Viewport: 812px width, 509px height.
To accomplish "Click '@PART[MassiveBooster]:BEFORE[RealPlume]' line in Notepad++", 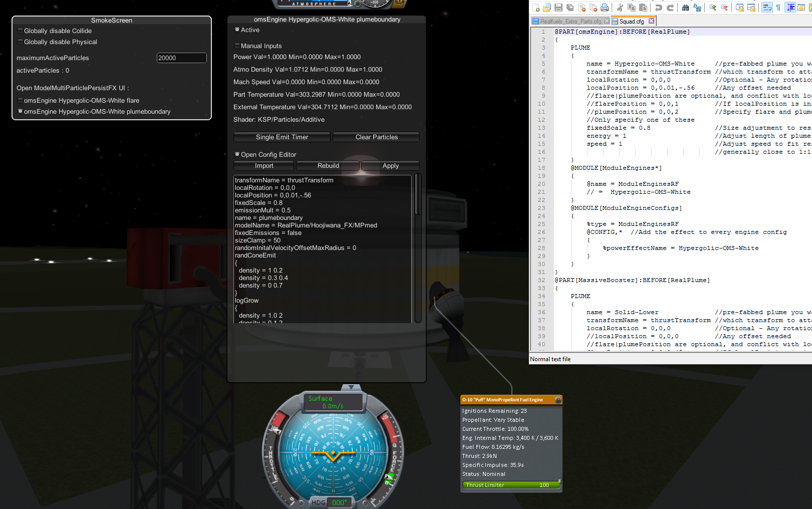I will (x=632, y=280).
